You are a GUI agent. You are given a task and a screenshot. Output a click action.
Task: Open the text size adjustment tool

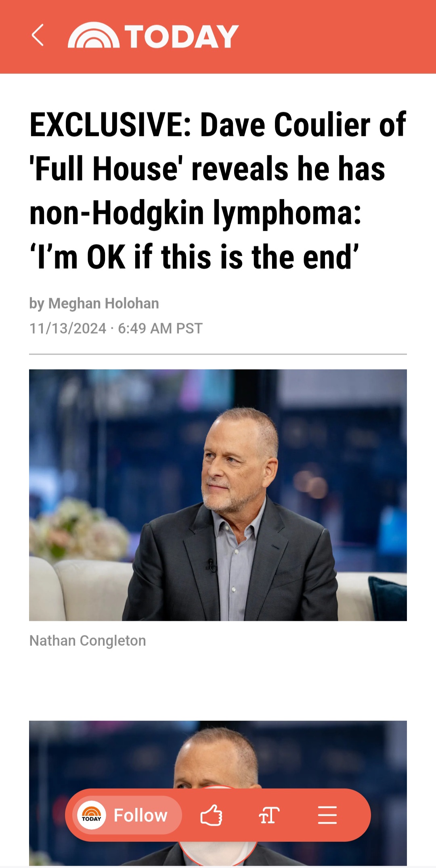click(x=269, y=815)
